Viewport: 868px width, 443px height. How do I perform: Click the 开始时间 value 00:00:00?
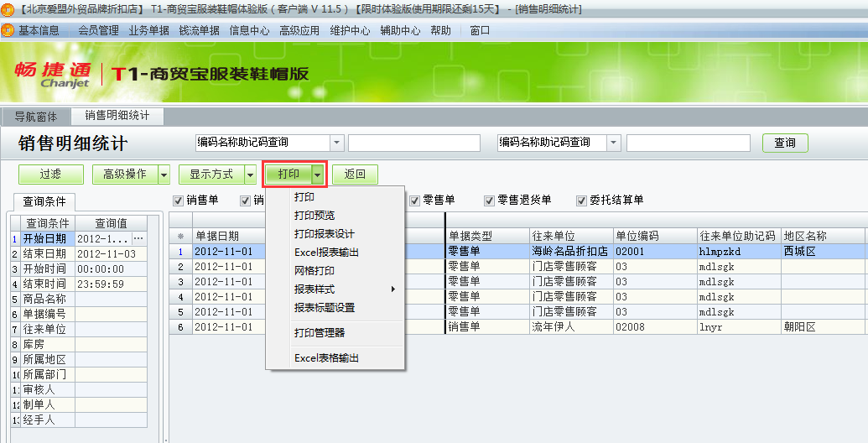(x=112, y=268)
